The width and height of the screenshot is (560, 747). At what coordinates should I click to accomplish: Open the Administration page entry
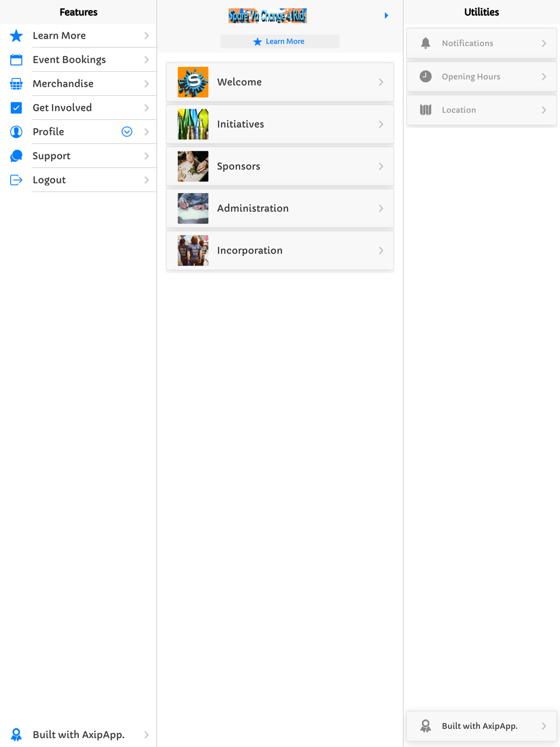tap(280, 208)
